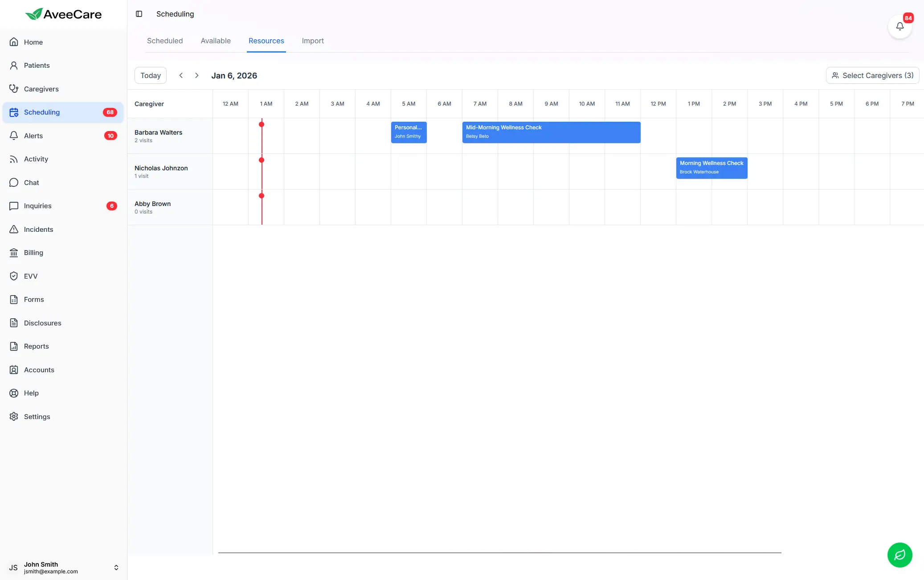This screenshot has height=580, width=924.
Task: Click the green chat assistant bubble
Action: click(x=899, y=555)
